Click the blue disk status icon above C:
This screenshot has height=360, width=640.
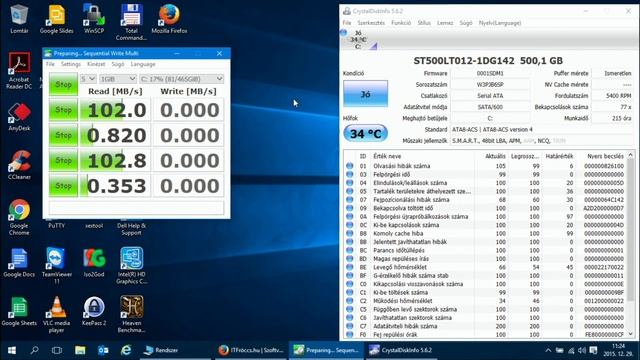(x=344, y=33)
